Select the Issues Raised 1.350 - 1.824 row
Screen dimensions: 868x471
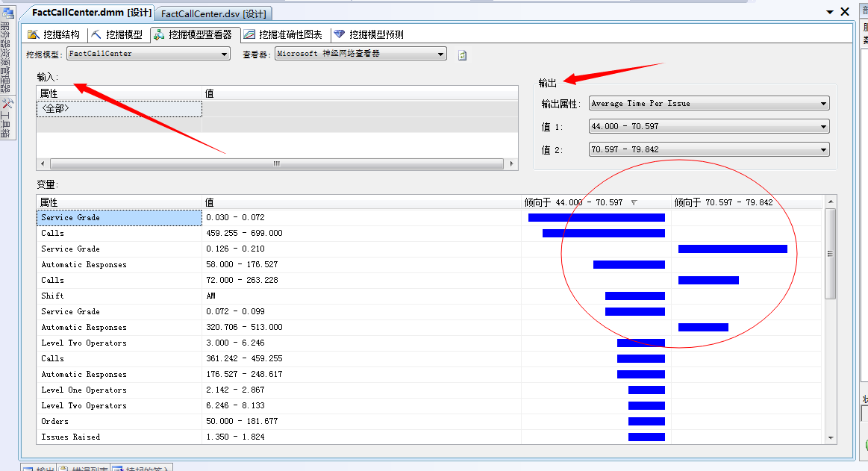click(x=430, y=437)
